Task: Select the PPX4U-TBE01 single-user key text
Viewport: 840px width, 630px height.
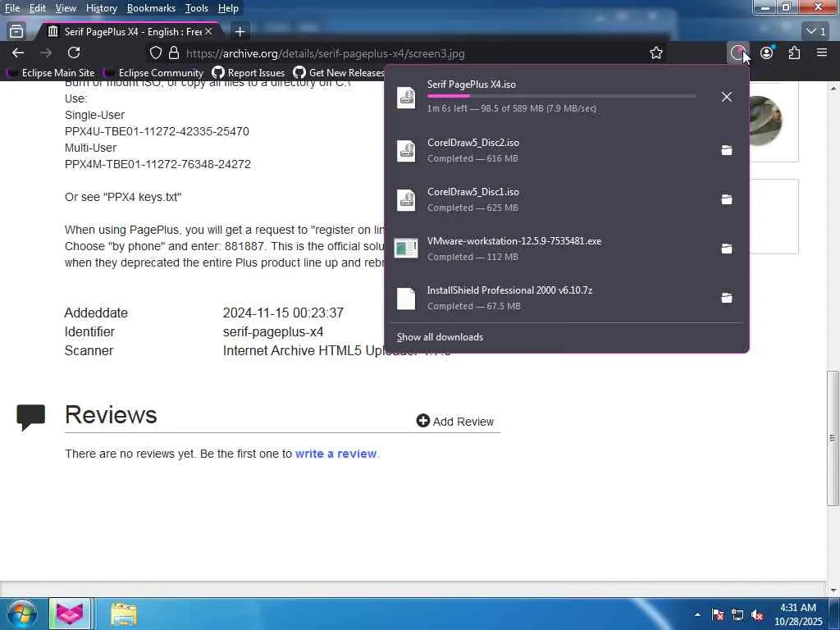Action: 157,131
